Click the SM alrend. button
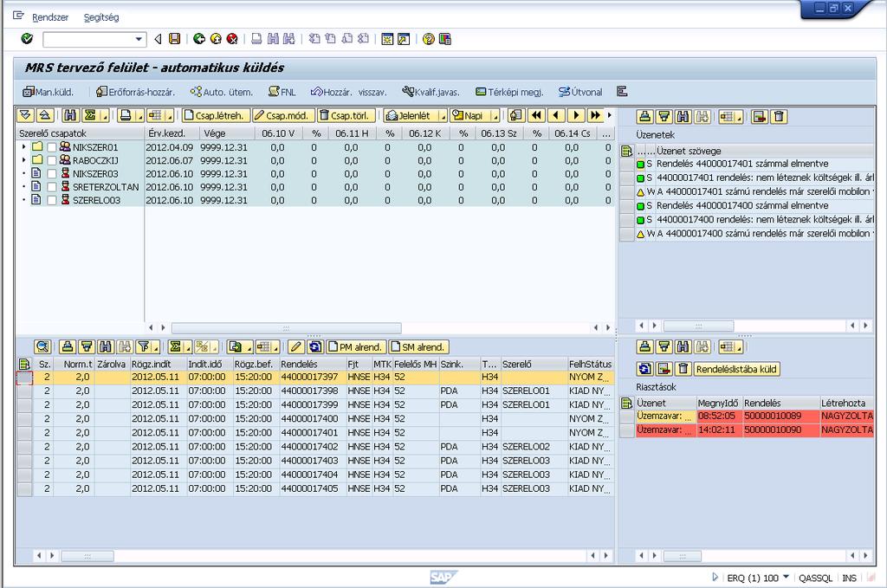Screen dimensions: 887x588 tap(418, 347)
